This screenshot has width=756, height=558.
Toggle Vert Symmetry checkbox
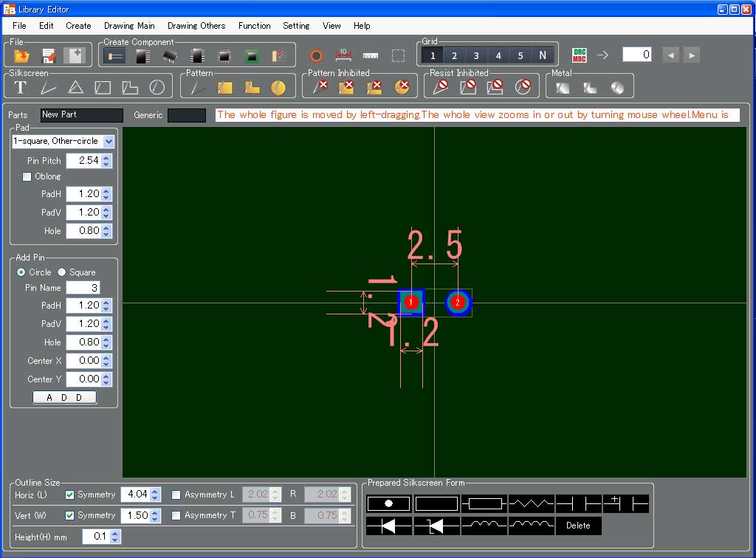point(69,516)
